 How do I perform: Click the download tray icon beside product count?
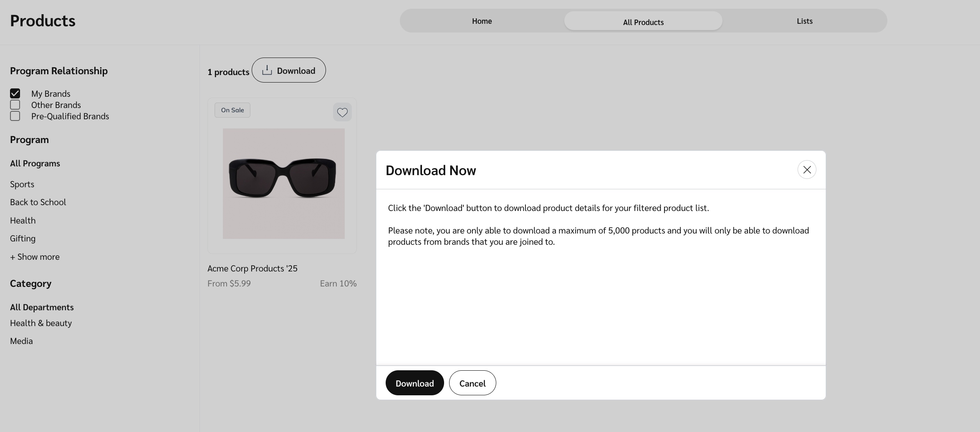click(x=267, y=70)
